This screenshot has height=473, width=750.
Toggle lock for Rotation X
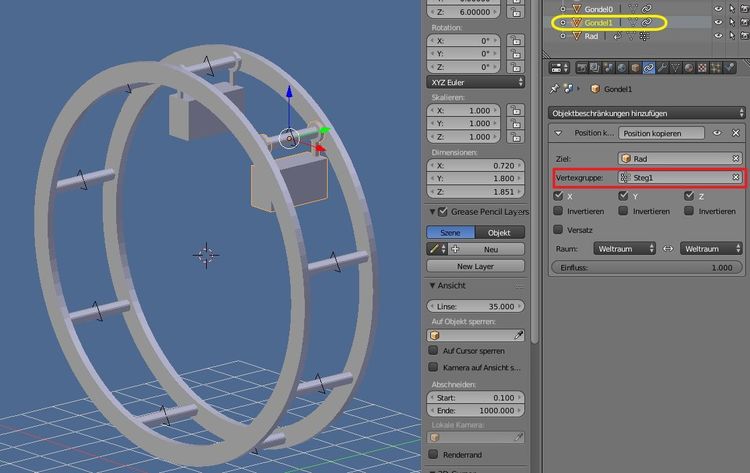(x=516, y=41)
